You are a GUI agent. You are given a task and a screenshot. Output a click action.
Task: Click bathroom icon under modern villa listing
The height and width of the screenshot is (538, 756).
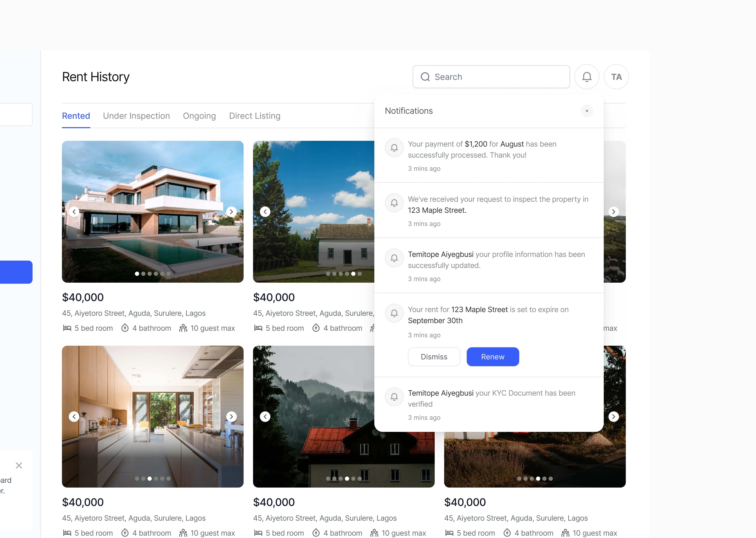point(125,328)
